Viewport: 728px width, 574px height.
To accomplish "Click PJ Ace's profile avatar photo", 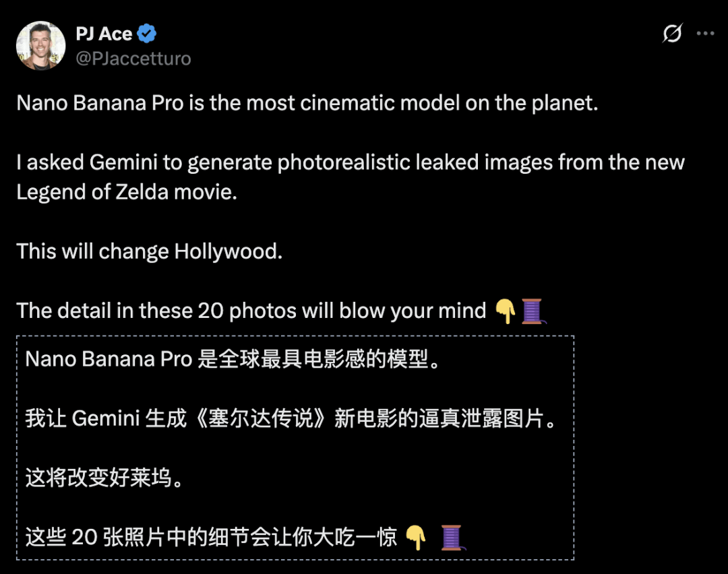I will (40, 46).
